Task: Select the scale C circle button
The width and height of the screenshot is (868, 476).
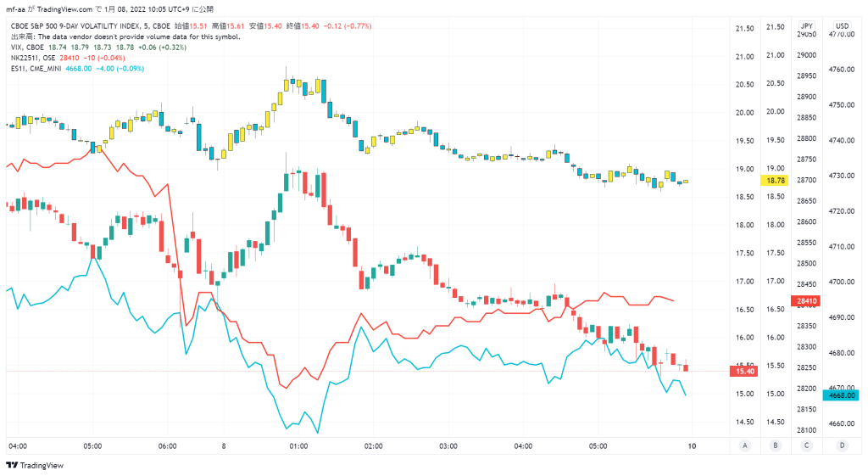Action: pyautogui.click(x=807, y=445)
